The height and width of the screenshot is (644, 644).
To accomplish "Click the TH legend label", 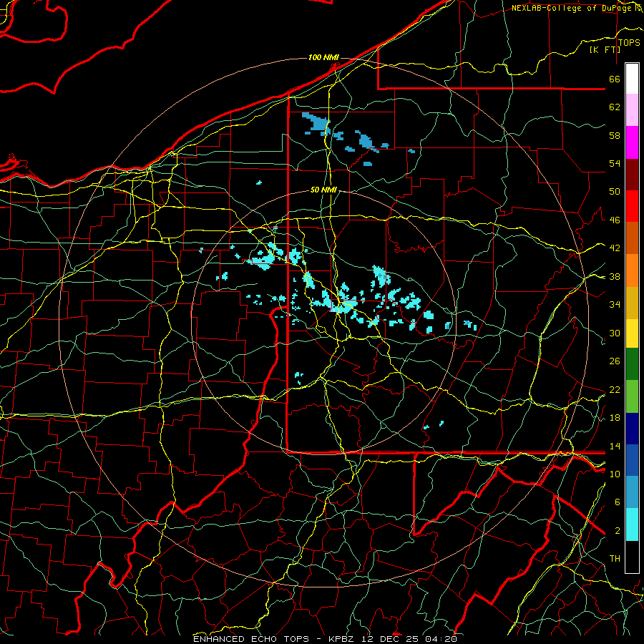I will [x=615, y=559].
